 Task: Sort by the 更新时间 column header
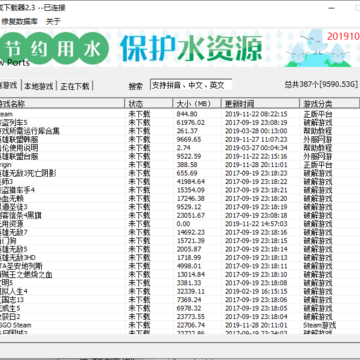click(260, 104)
